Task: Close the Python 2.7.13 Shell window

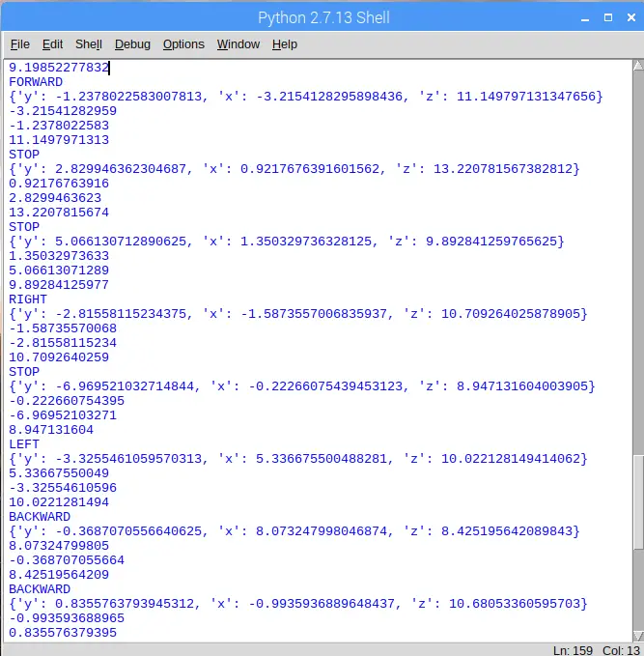Action: click(631, 17)
